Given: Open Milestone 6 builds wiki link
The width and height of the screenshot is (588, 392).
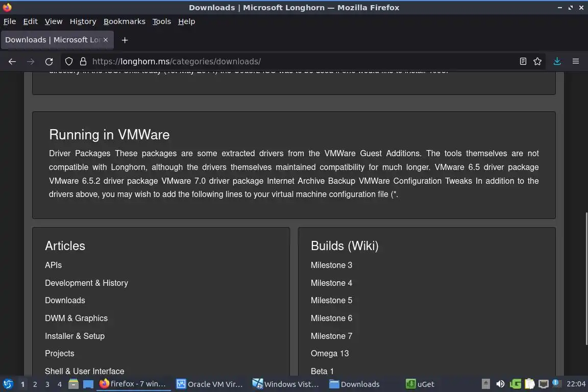Looking at the screenshot, I should pyautogui.click(x=331, y=318).
